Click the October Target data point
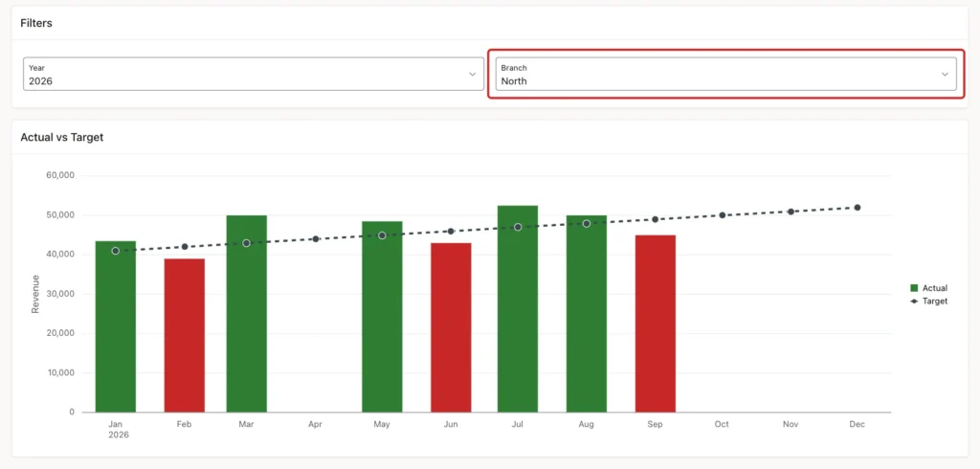The height and width of the screenshot is (469, 980). pyautogui.click(x=722, y=215)
